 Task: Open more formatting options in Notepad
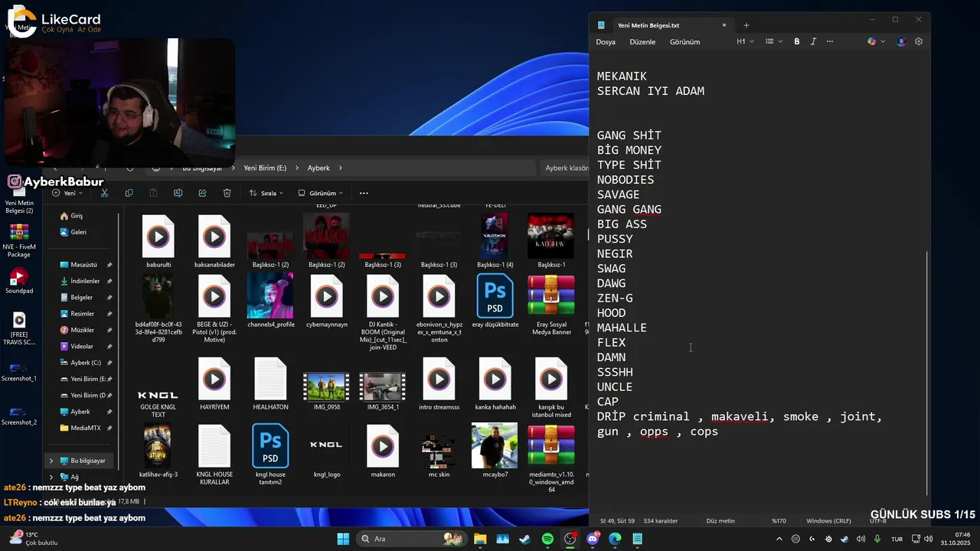click(x=830, y=41)
